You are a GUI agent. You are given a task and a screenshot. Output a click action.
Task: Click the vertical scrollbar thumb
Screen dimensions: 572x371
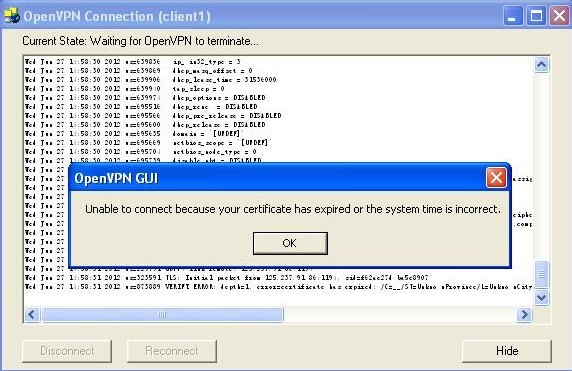[541, 274]
